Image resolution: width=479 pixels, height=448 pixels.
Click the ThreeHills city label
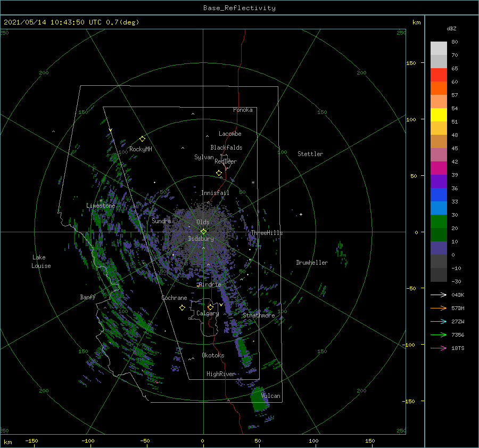tap(267, 233)
